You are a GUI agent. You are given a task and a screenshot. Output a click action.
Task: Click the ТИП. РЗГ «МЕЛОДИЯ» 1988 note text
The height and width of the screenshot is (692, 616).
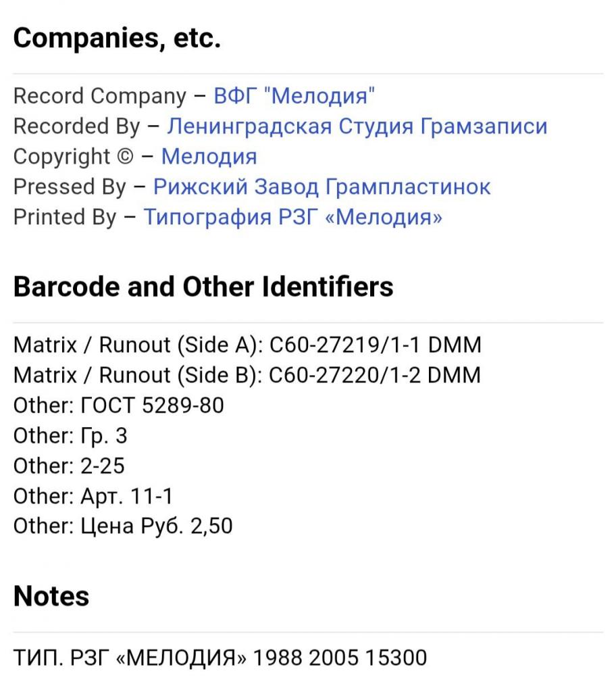[220, 658]
